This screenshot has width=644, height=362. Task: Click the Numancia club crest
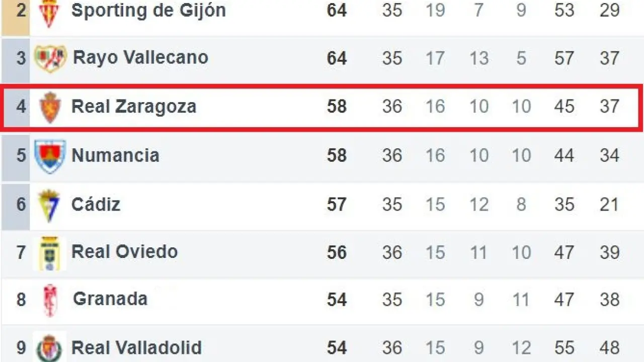tap(50, 156)
